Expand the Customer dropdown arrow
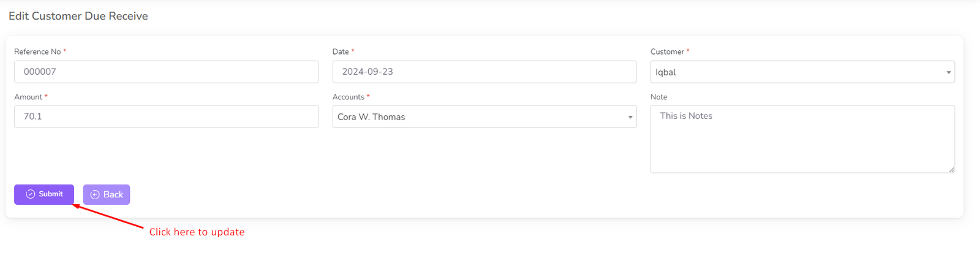The width and height of the screenshot is (980, 263). pos(948,72)
